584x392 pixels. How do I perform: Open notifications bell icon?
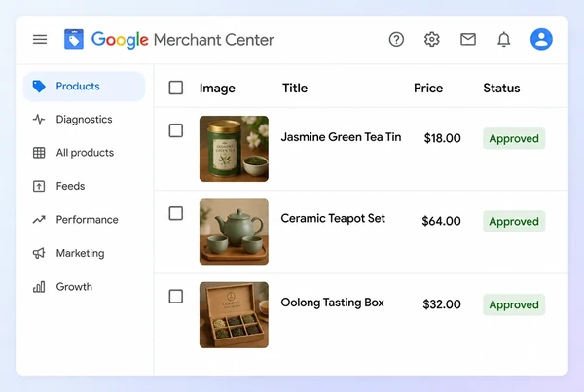coord(504,39)
